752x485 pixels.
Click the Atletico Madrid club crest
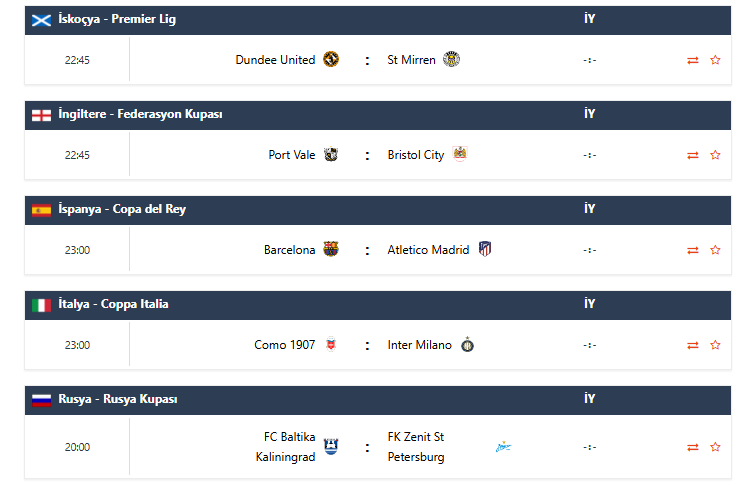pos(485,250)
